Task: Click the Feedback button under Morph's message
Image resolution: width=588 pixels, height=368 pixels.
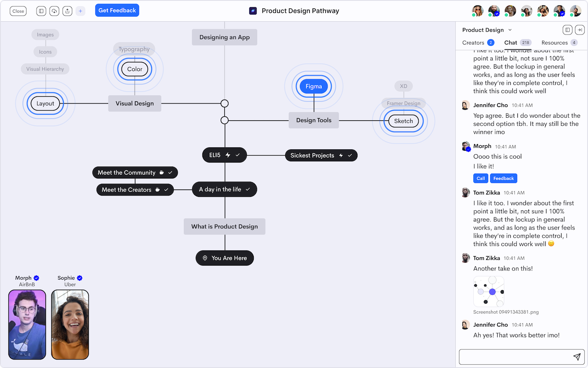Action: pos(504,178)
